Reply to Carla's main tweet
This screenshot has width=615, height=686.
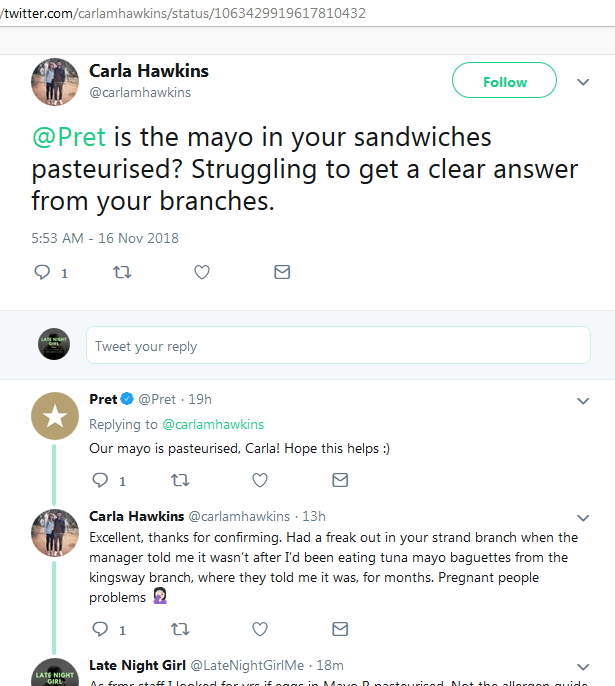coord(42,271)
